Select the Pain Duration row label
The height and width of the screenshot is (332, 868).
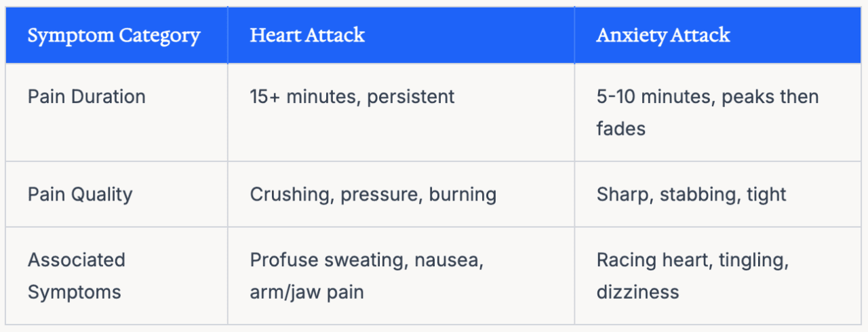[x=87, y=96]
